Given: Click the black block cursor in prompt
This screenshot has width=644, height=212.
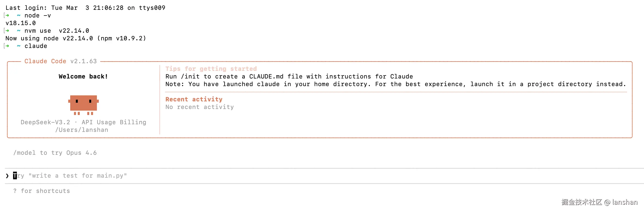Looking at the screenshot, I should 15,176.
